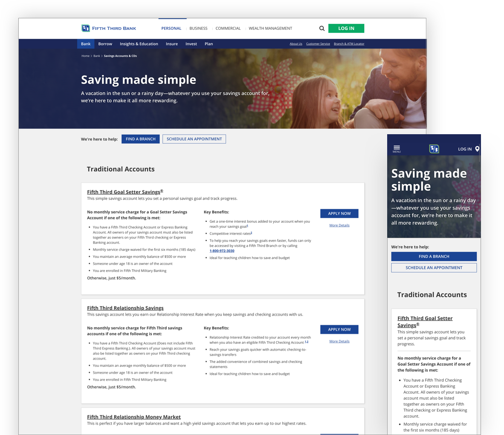Screen dimensions: 504x435
Task: Tap the location pin icon in mobile header
Action: 477,149
